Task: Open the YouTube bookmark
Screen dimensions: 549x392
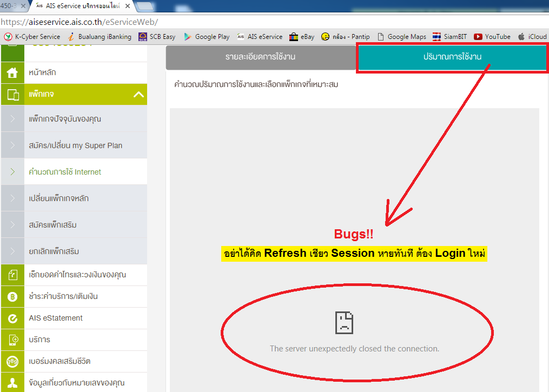Action: point(492,37)
